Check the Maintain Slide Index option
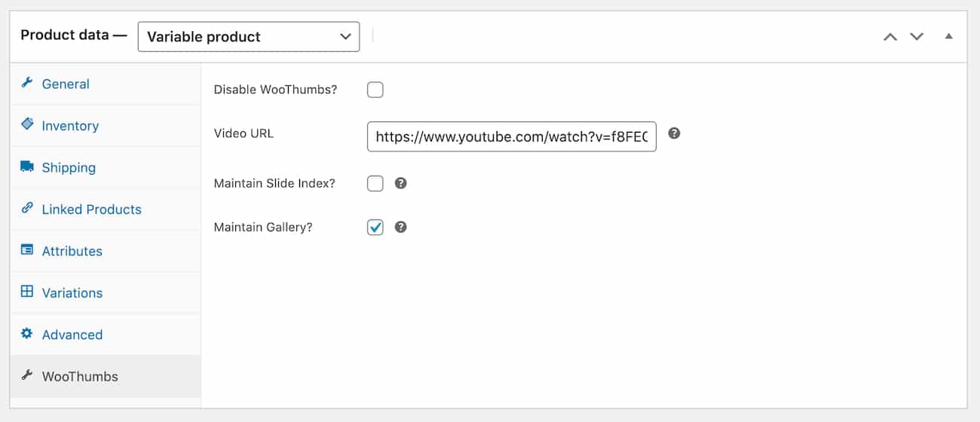Image resolution: width=980 pixels, height=422 pixels. click(375, 184)
